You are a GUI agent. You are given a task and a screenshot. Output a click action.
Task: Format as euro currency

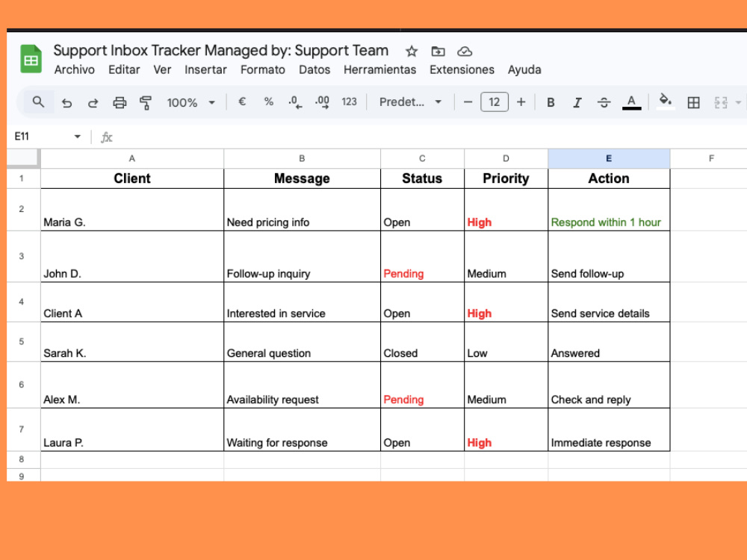click(x=242, y=102)
